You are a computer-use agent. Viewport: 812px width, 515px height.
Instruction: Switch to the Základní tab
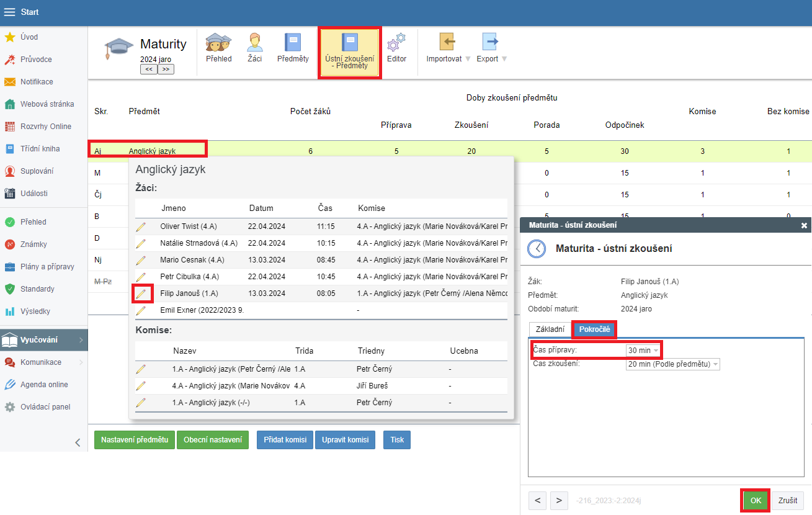coord(550,329)
